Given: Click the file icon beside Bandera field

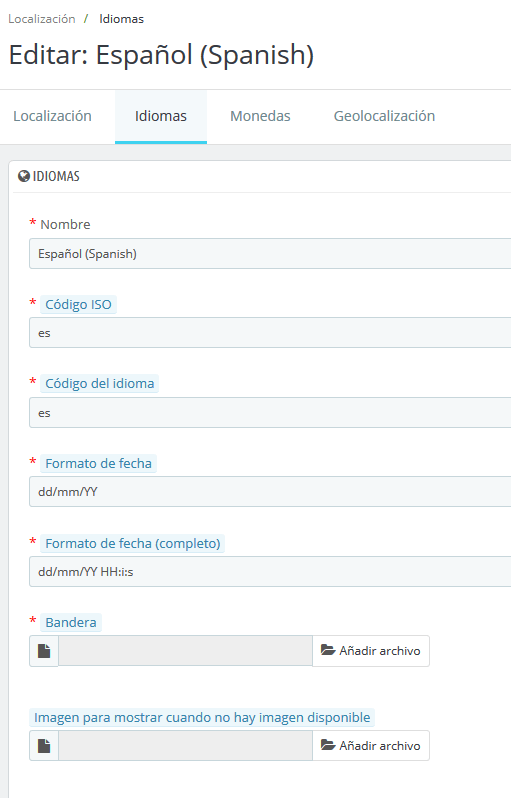Looking at the screenshot, I should (44, 651).
